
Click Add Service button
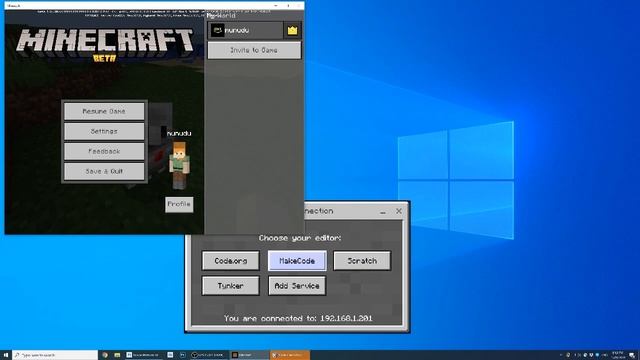coord(297,286)
